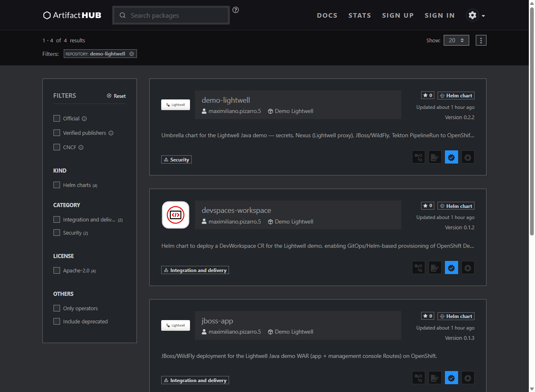Show info about Official filter

tap(84, 119)
